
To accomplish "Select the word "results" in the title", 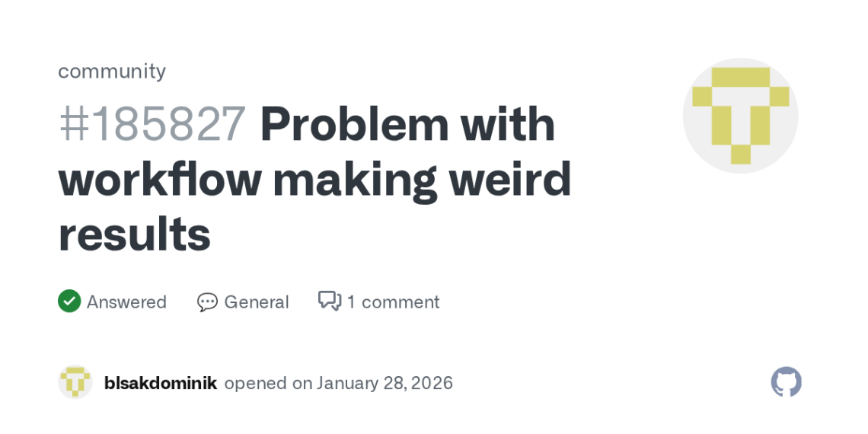I will 134,235.
